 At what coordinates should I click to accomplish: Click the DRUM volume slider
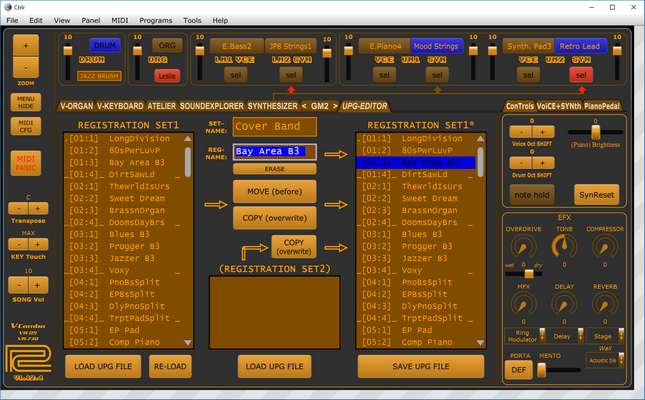pos(68,63)
